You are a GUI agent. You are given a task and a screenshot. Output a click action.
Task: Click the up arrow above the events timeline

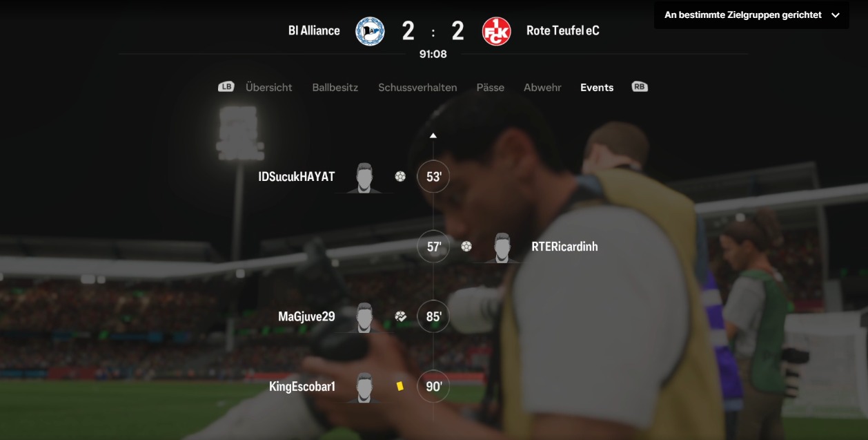(433, 135)
